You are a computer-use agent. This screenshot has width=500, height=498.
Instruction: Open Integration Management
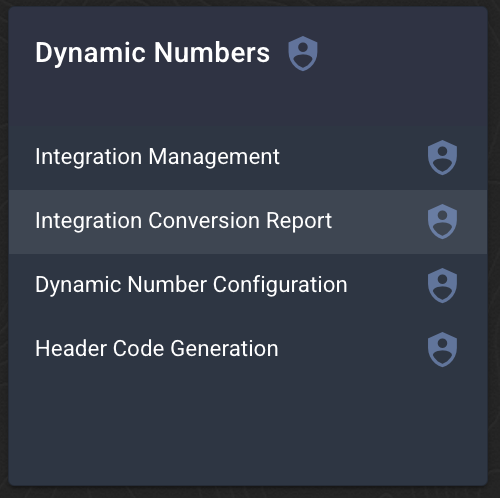(x=157, y=157)
